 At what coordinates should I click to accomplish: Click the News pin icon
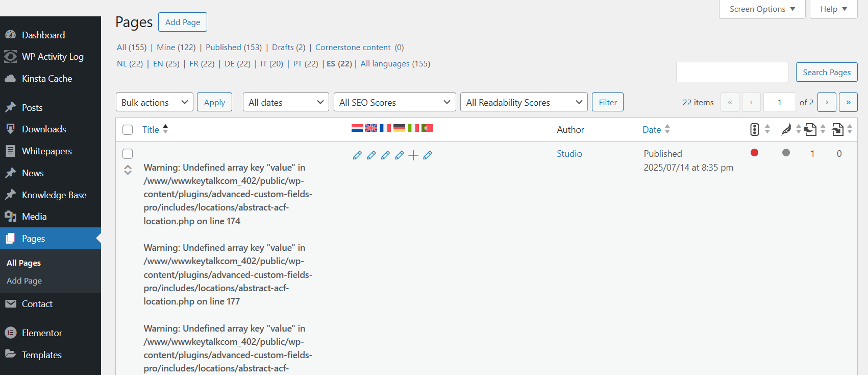click(10, 173)
